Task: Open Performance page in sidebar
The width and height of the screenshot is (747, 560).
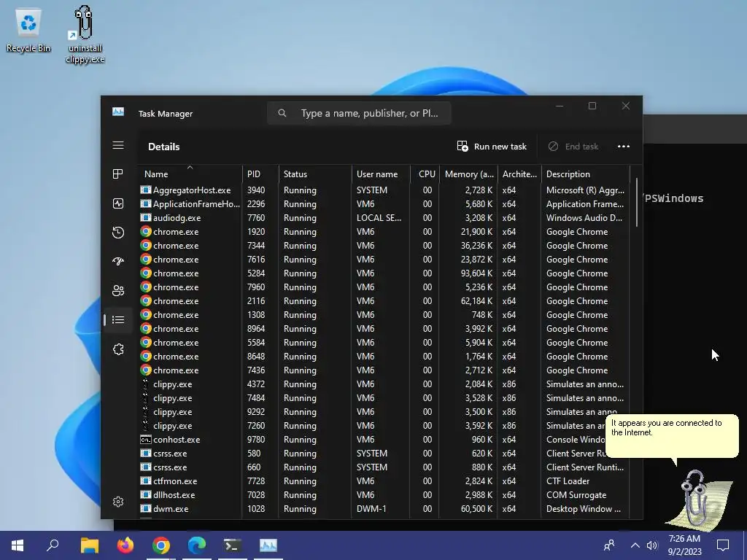Action: 118,203
